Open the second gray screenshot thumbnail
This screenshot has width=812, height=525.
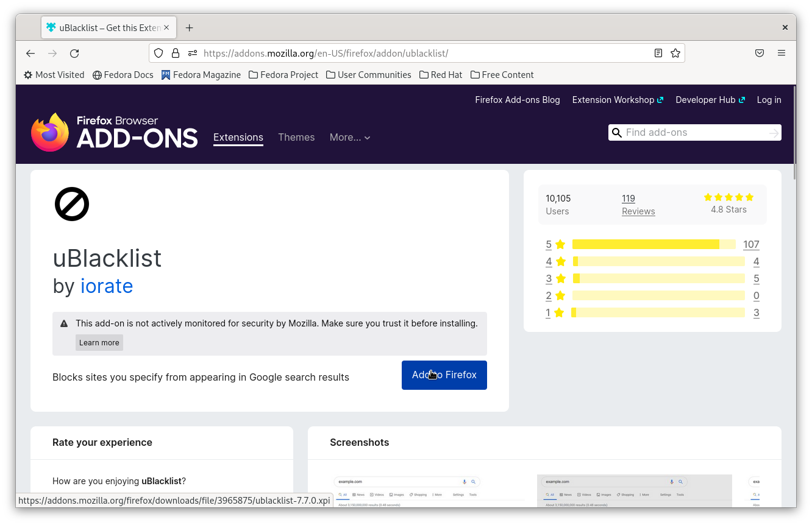(634, 491)
